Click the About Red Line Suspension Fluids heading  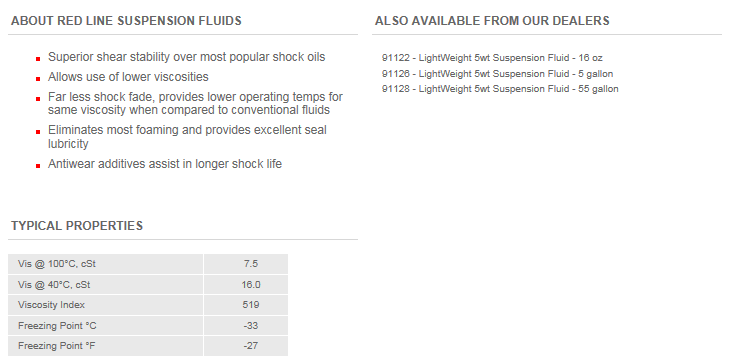(126, 21)
